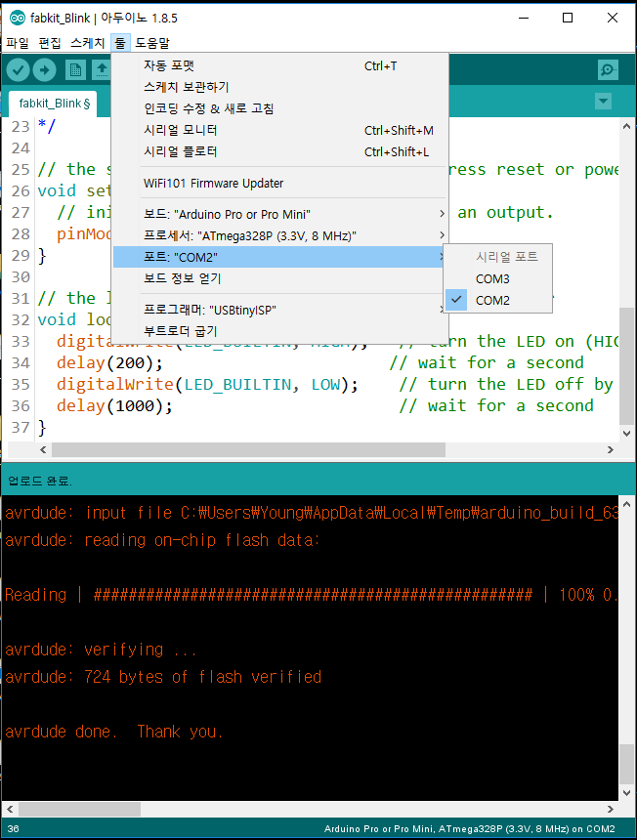Click the 시리얼 포트 submenu header

pos(507,257)
